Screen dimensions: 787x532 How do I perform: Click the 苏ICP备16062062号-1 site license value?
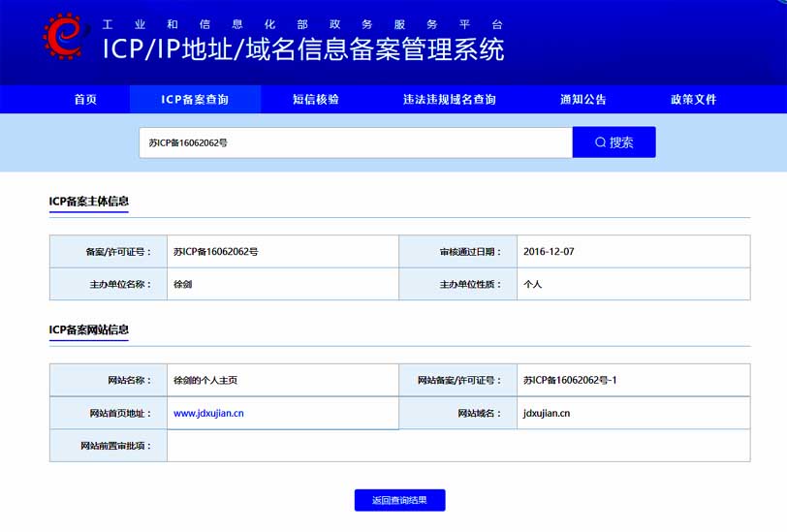570,381
